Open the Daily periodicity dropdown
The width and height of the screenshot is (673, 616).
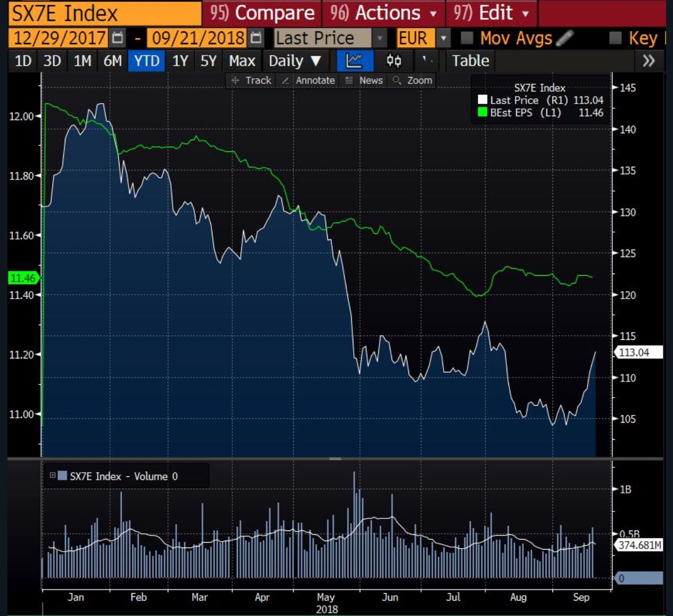tap(295, 61)
